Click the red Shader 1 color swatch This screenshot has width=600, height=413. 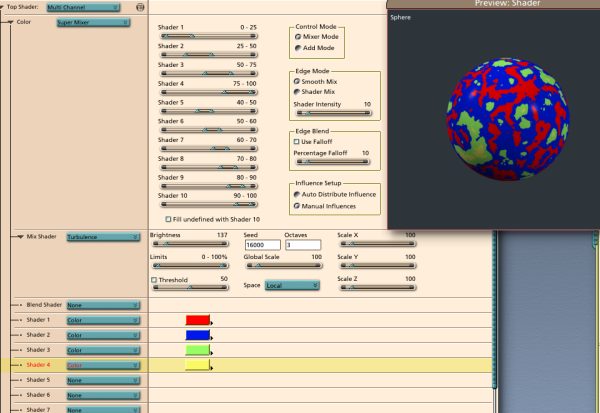(198, 320)
